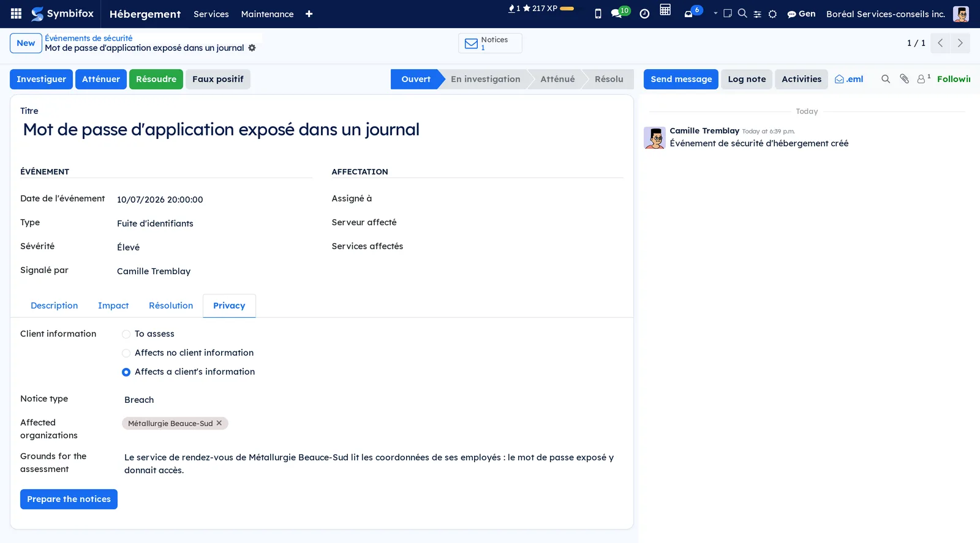Search messages with chatter magnifier icon

(x=886, y=79)
